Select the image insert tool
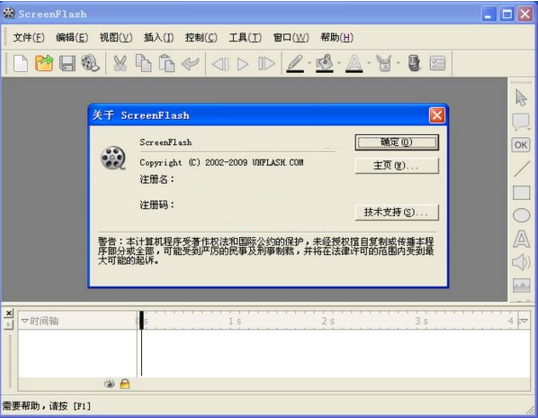The height and width of the screenshot is (418, 538). [x=522, y=285]
